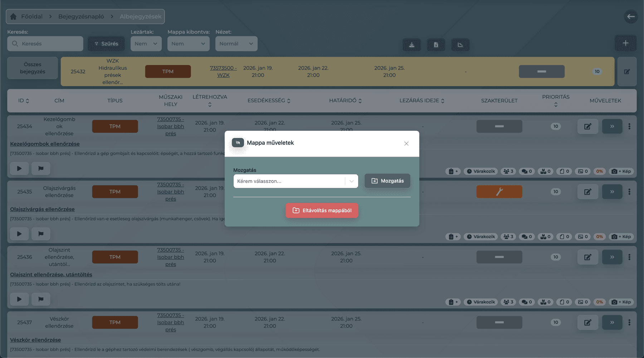Screen dimensions: 644x358
Task: Click the Excel export icon in toolbar
Action: point(436,45)
